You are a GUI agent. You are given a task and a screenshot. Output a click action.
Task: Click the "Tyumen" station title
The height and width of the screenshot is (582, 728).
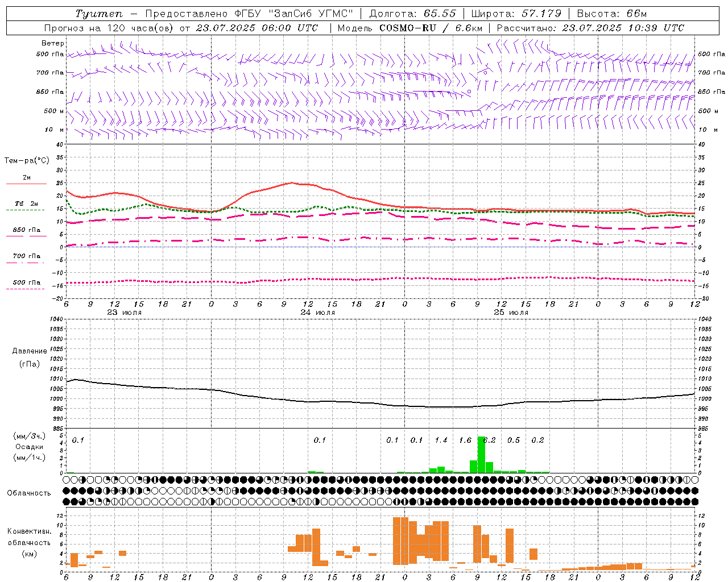click(x=98, y=14)
